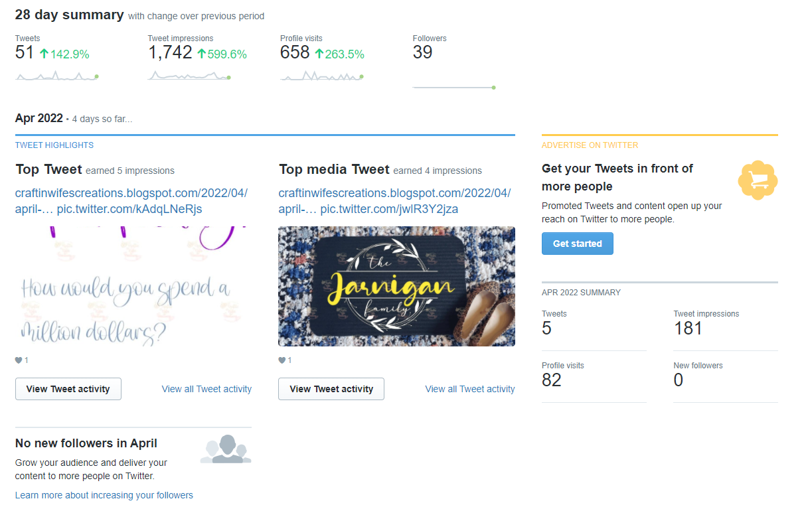Click the green arrow beside 599.6%

coord(201,54)
